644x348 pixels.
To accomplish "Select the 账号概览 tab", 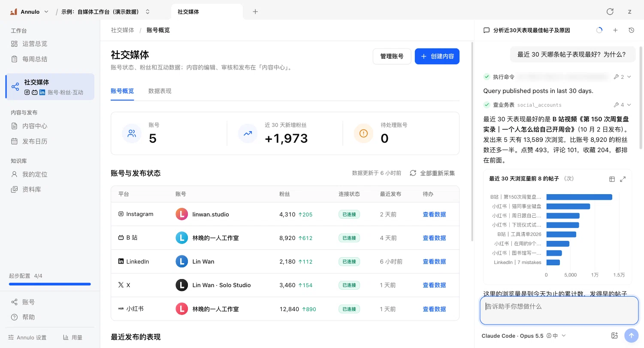I will point(122,91).
